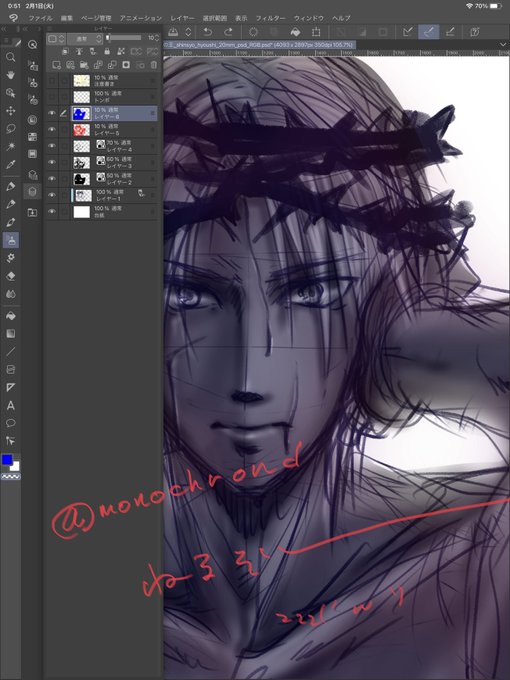Screen dimensions: 510x680
Task: Select the レイヤー 5 red layer thumbnail
Action: [x=82, y=130]
